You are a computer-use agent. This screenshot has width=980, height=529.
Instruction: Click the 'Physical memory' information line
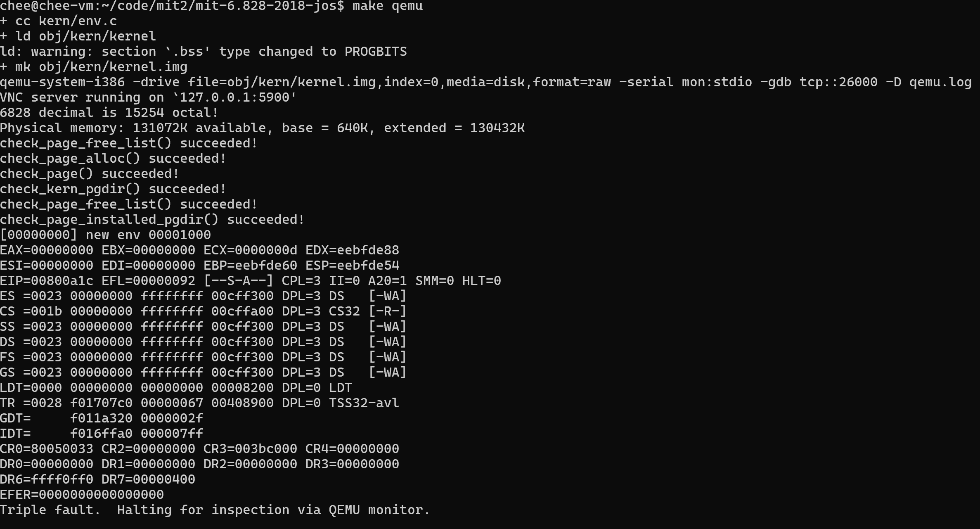coord(262,128)
